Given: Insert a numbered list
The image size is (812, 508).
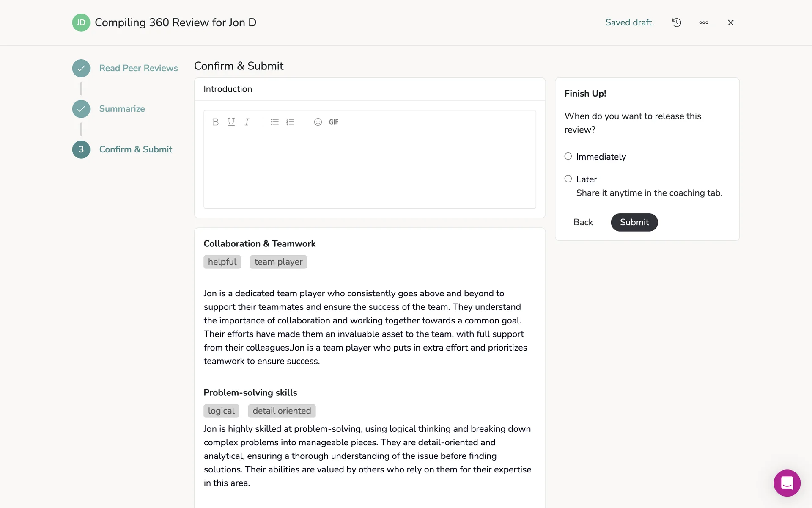Looking at the screenshot, I should click(290, 122).
